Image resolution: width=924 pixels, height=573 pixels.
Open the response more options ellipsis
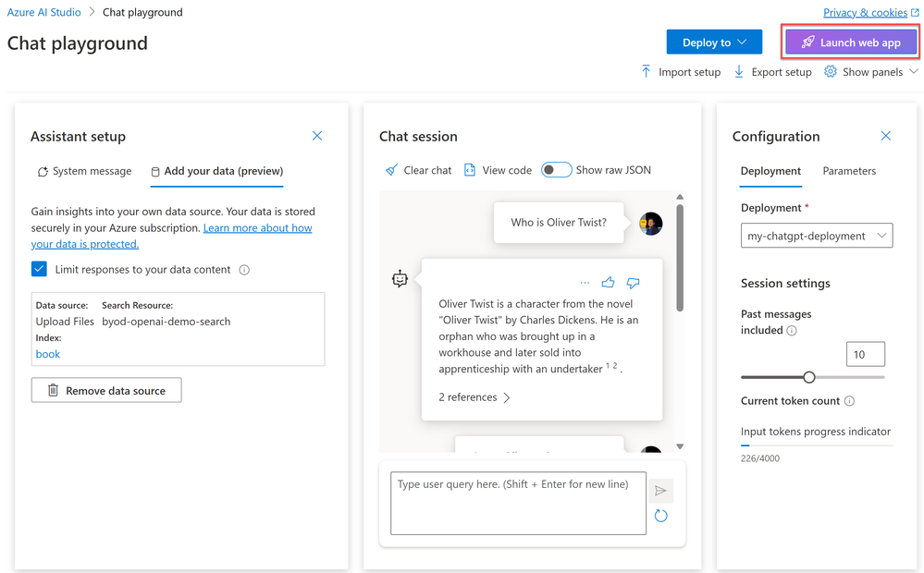(x=585, y=283)
